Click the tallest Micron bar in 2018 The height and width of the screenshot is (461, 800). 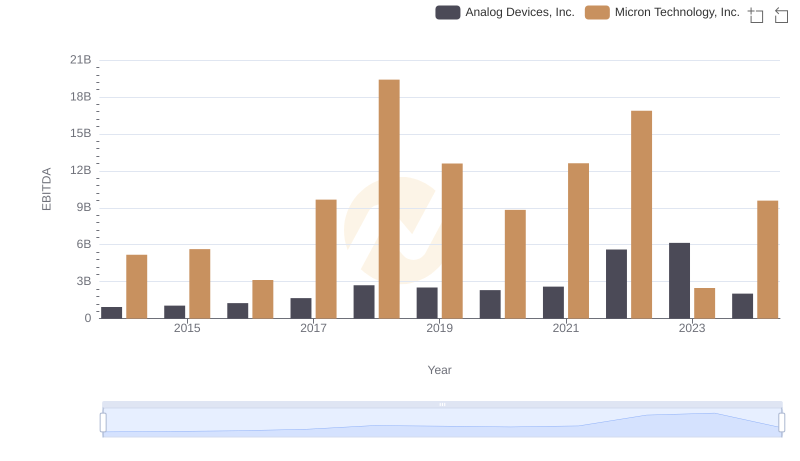[389, 199]
